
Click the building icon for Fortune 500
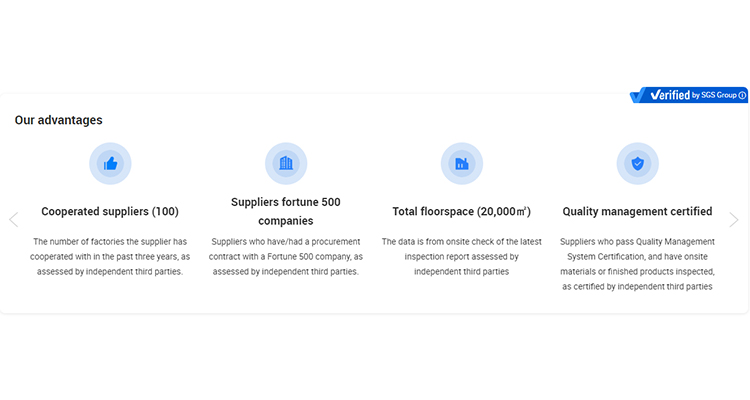coord(286,163)
